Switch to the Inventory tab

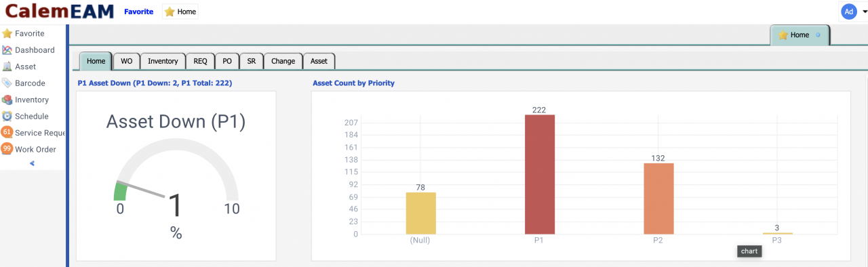tap(163, 61)
